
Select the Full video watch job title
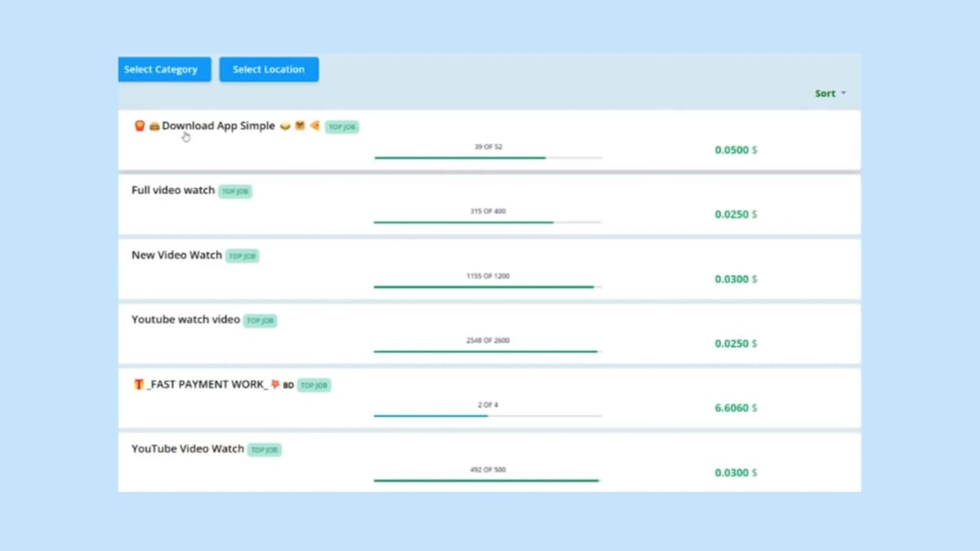172,190
